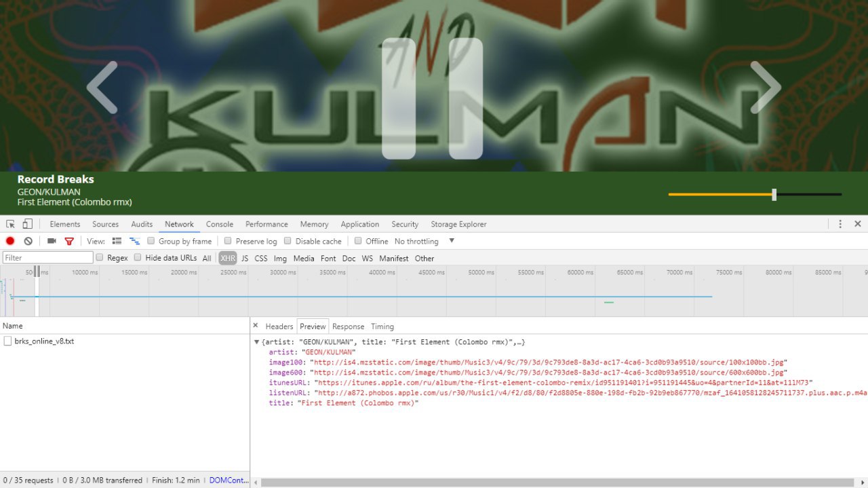The width and height of the screenshot is (868, 488).
Task: Pause playback with the large pause button
Action: [432, 98]
